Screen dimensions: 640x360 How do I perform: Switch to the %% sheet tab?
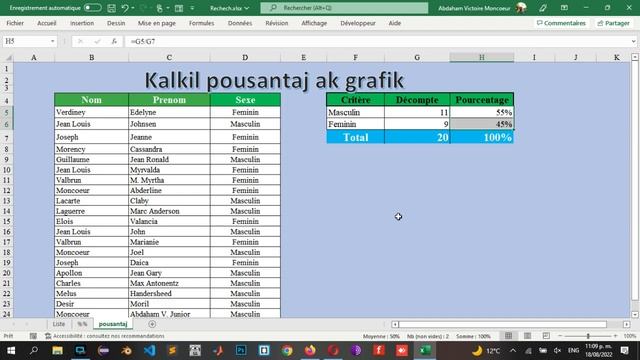[82, 324]
